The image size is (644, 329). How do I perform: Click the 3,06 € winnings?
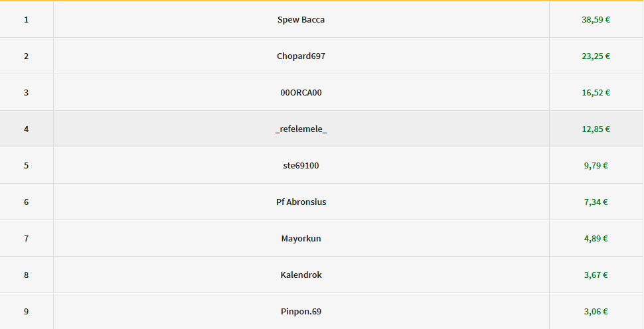596,312
